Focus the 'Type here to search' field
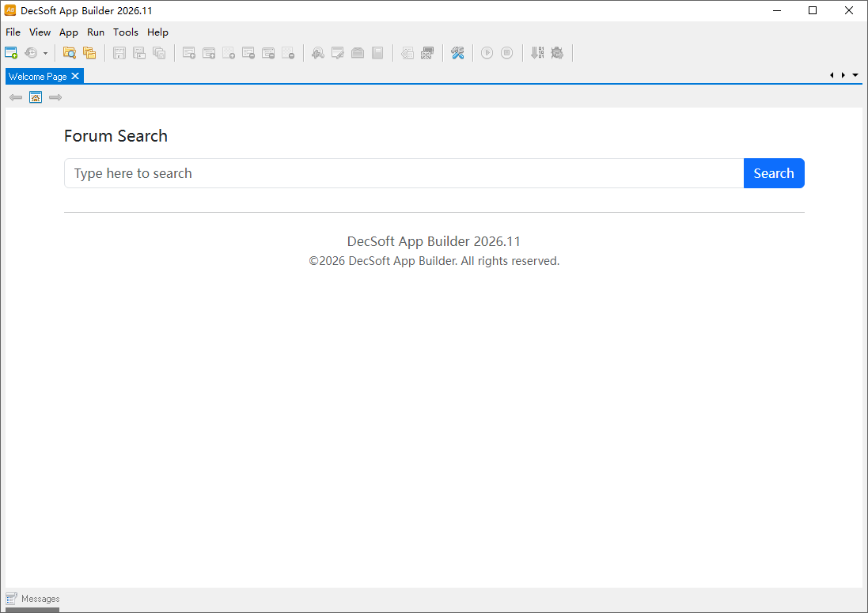The image size is (868, 613). (404, 173)
